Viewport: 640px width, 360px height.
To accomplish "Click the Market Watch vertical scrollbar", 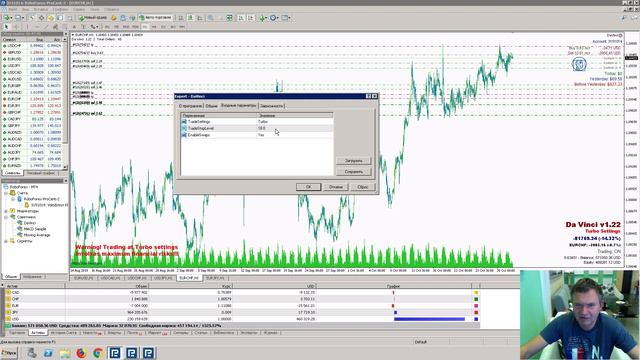I will pos(65,102).
